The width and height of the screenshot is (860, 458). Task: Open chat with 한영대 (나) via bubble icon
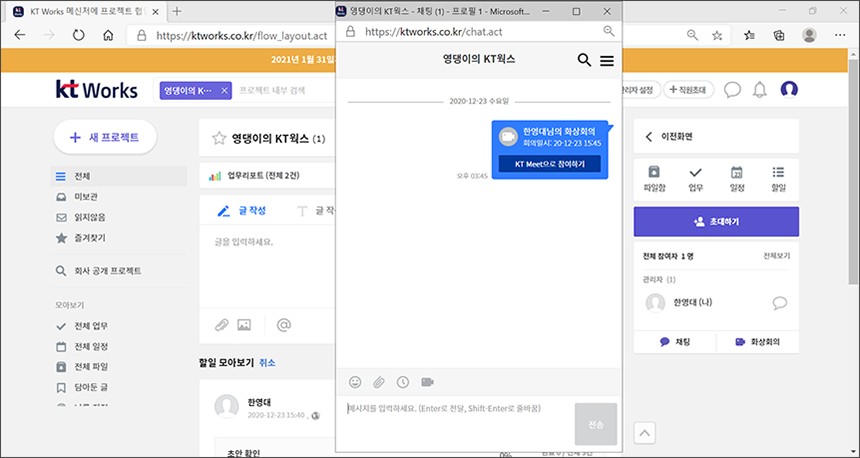pos(779,303)
